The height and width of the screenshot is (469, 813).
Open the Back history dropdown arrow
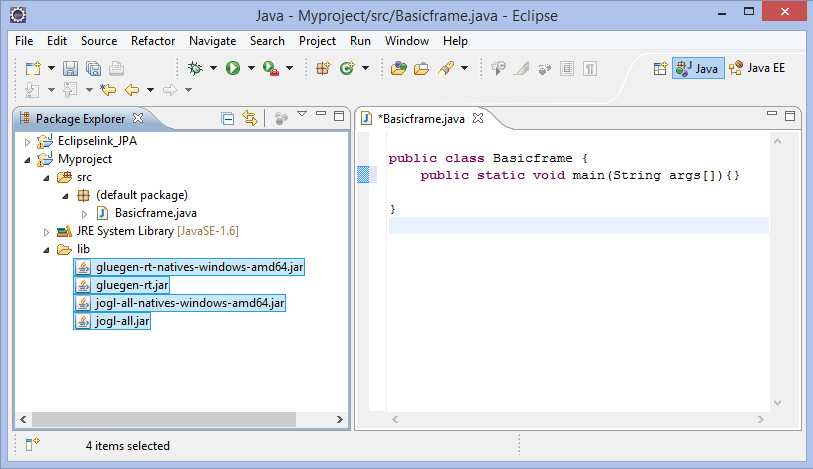tap(150, 90)
